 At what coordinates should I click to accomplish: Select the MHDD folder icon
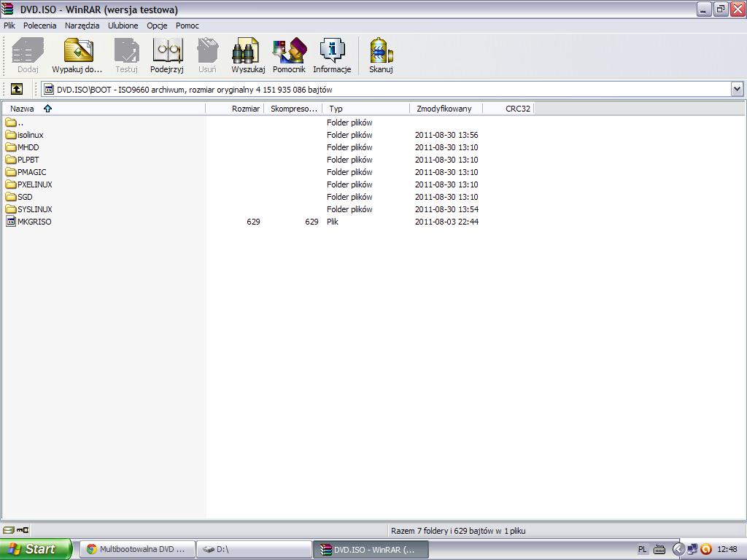click(x=11, y=147)
